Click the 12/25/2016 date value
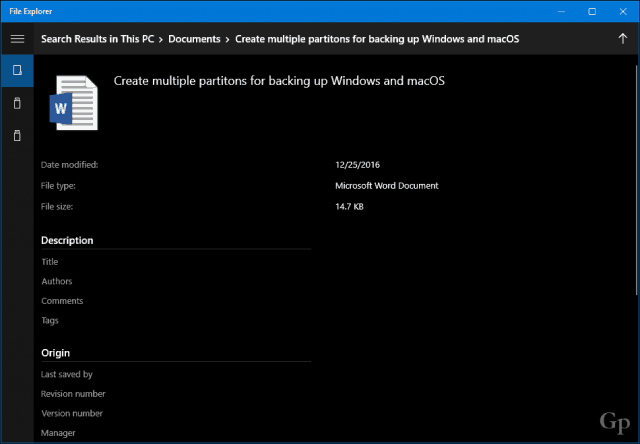 click(358, 165)
